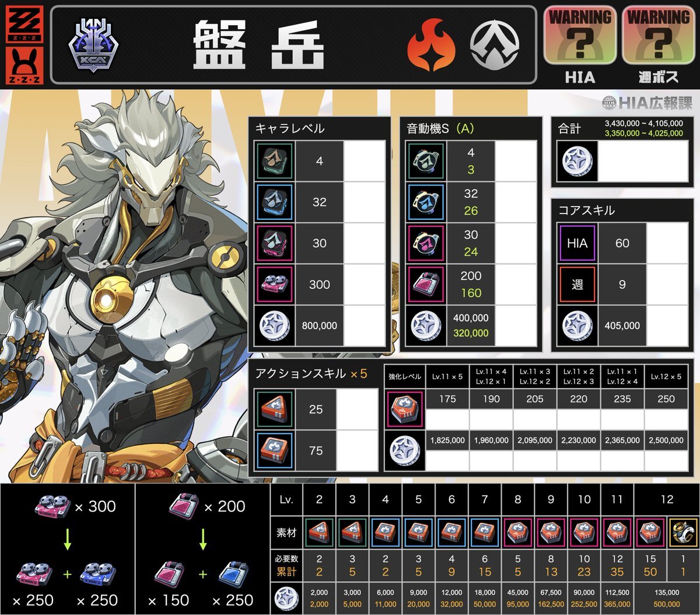This screenshot has width=700, height=615.
Task: Click the HIA広報課 credit text
Action: 647,103
